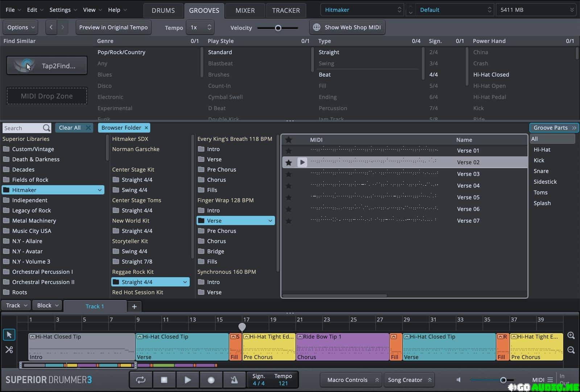Screen dimensions: 580x392
Task: Select Blues in the Genre filter
Action: pyautogui.click(x=104, y=75)
